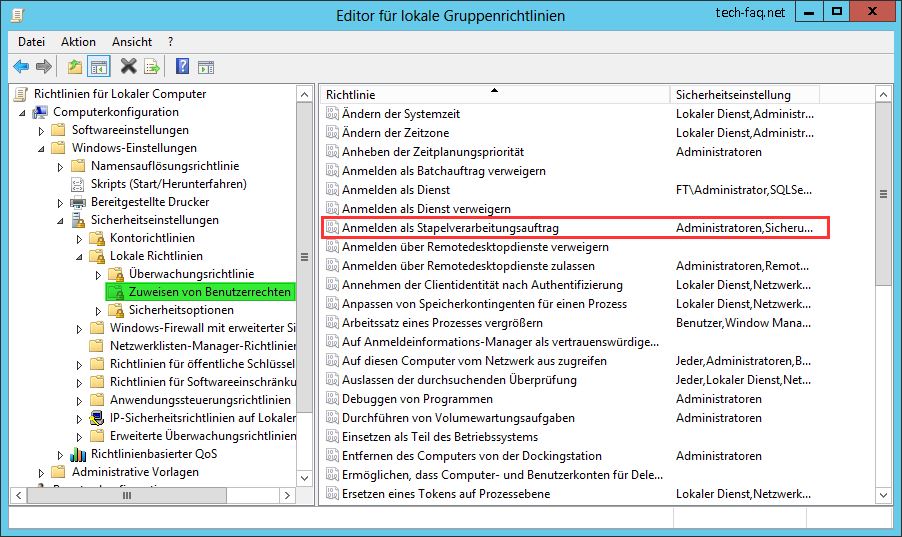Screen dimensions: 902x537
Task: Click the IP-Sicherheitsrichtlinien shield icon
Action: [97, 418]
